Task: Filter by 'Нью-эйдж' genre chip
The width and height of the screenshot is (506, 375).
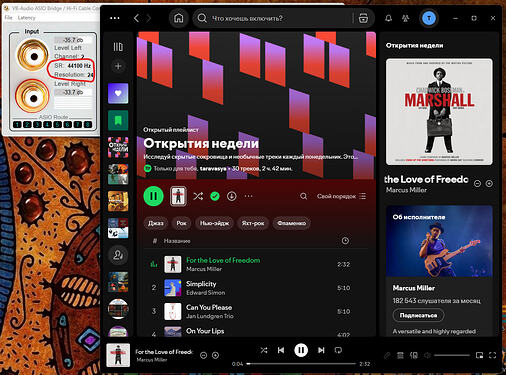Action: [214, 223]
